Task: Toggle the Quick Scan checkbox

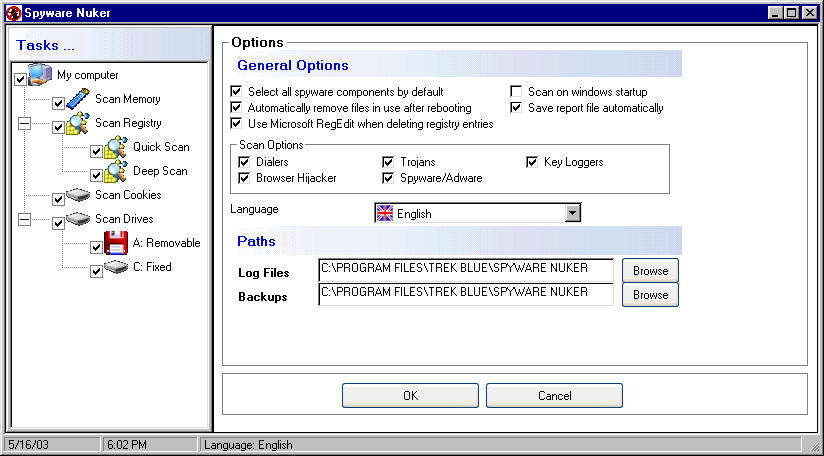Action: point(96,152)
